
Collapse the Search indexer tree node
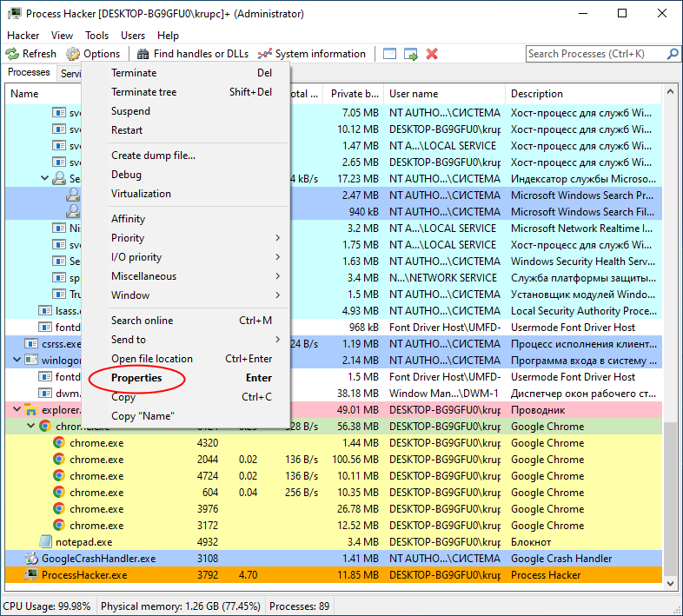44,179
